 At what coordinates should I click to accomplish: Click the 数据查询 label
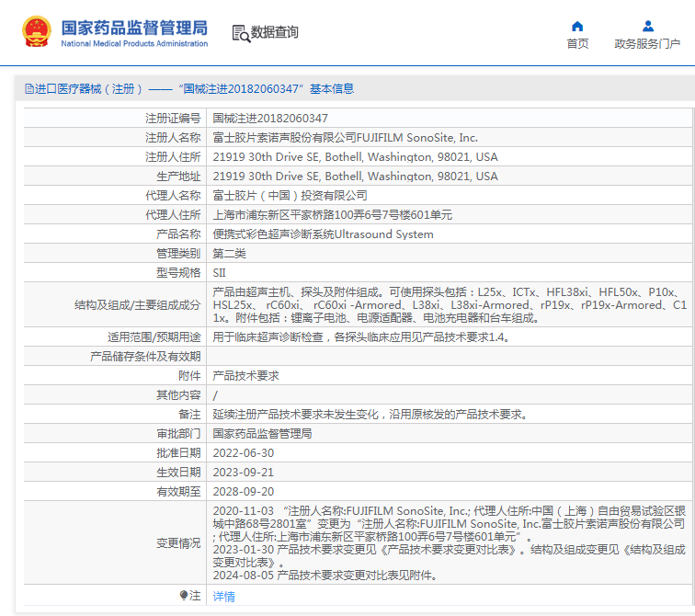coord(274,32)
